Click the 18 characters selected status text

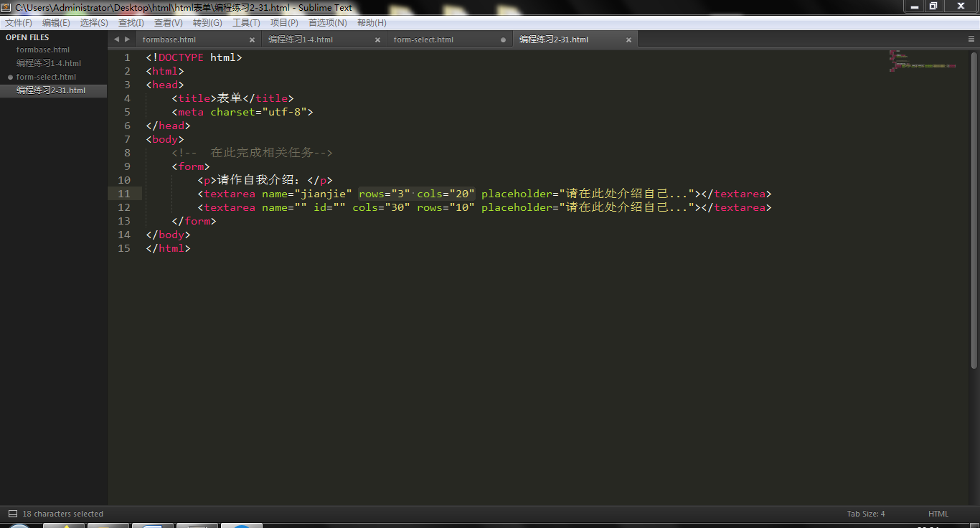pos(63,514)
